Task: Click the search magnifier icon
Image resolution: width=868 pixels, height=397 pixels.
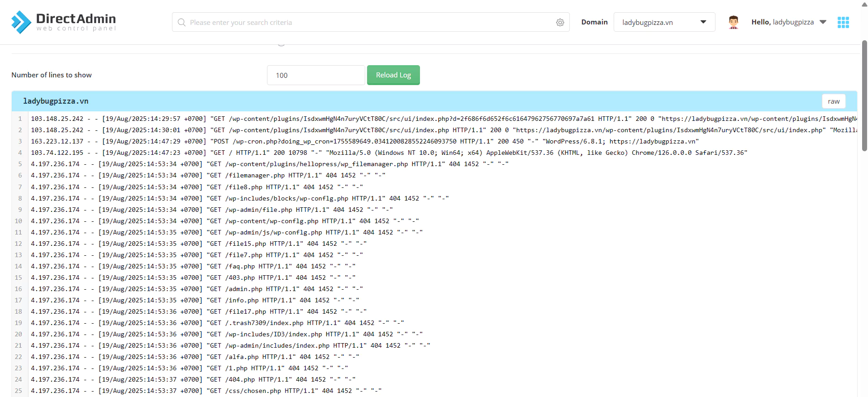Action: 181,22
